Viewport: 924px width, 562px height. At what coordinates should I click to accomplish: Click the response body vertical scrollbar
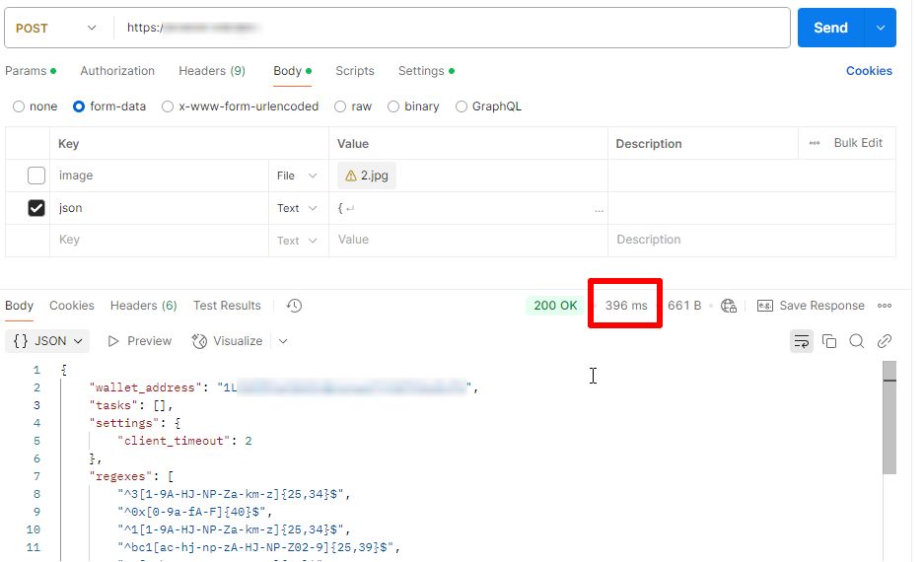point(889,417)
